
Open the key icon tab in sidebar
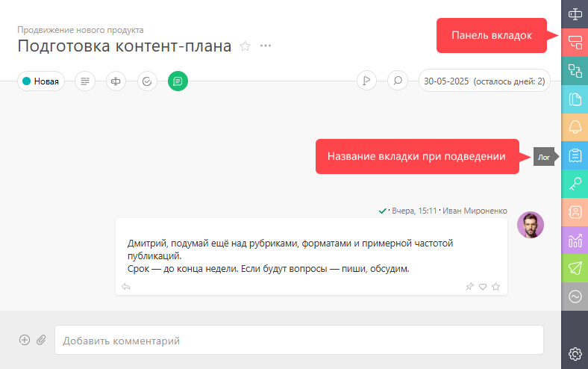tap(575, 184)
